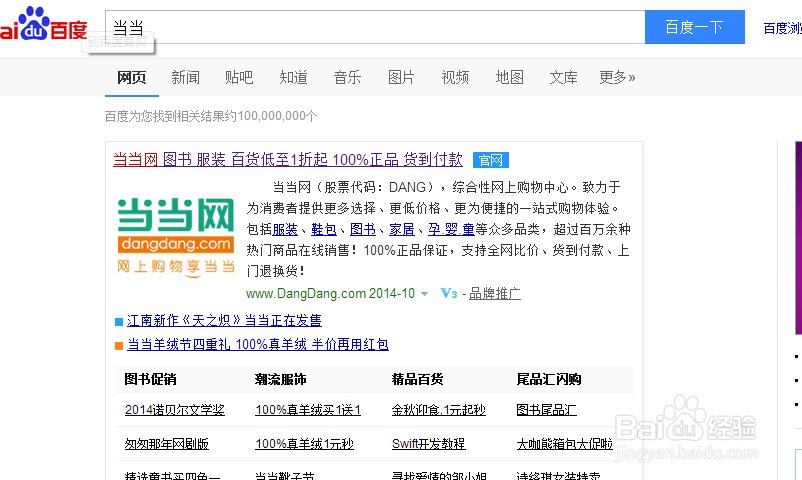The height and width of the screenshot is (480, 802).
Task: Open the 品牌推广 link
Action: click(495, 294)
